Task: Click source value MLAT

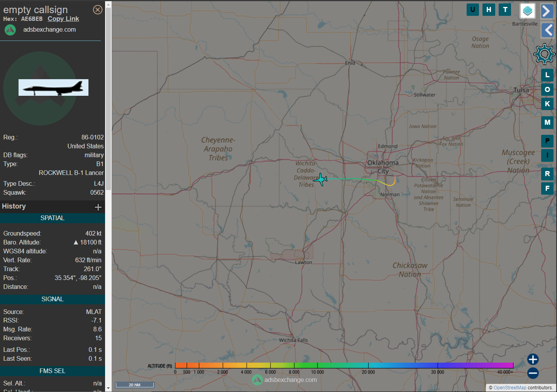Action: (94, 312)
